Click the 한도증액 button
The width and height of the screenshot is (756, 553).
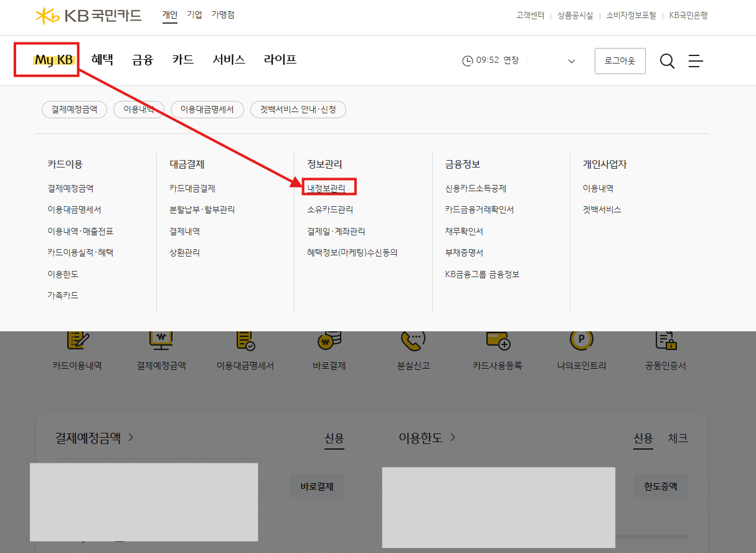[661, 486]
